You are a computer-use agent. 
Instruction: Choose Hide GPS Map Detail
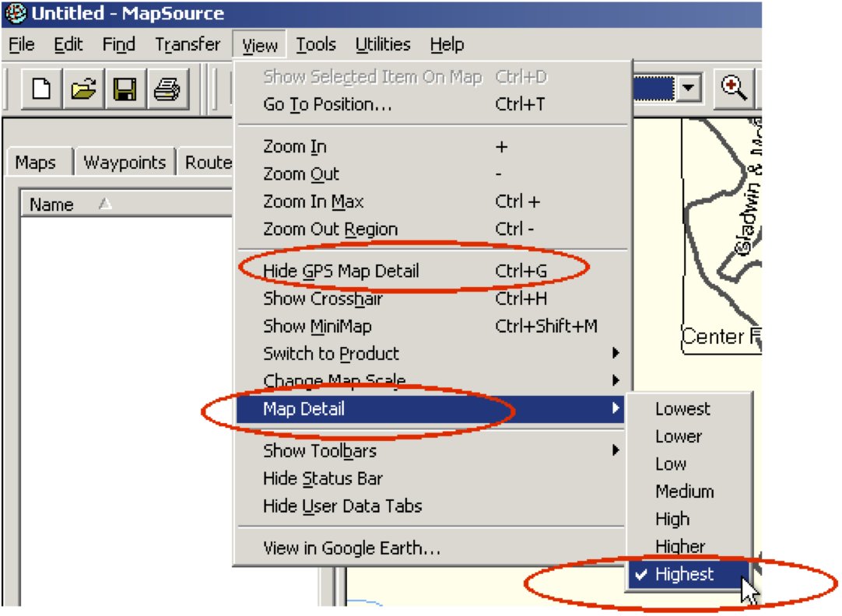click(432, 271)
